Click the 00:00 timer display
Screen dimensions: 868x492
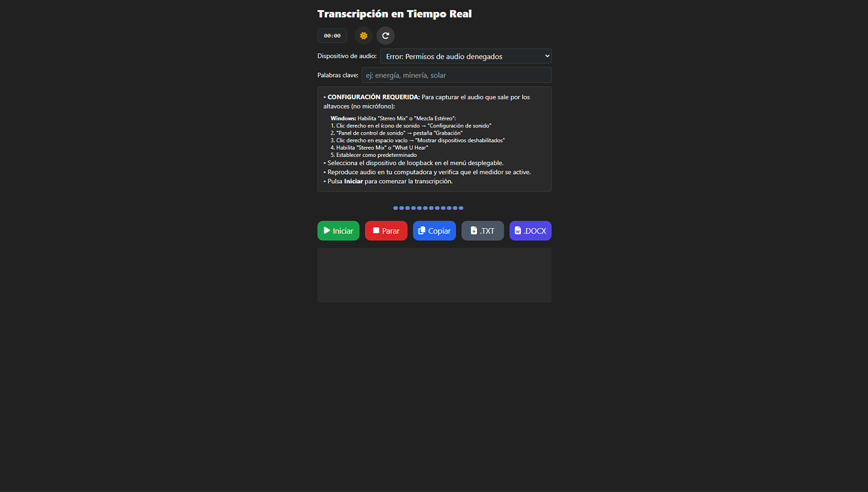(332, 36)
